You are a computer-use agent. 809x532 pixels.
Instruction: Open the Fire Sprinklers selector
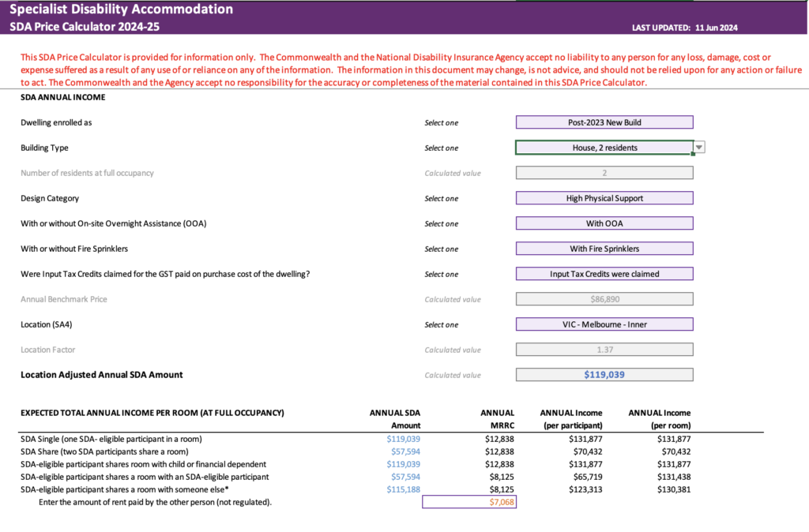pos(604,248)
